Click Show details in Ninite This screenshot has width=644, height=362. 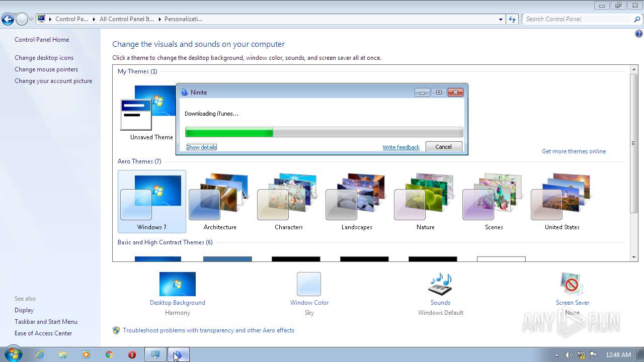pos(201,147)
